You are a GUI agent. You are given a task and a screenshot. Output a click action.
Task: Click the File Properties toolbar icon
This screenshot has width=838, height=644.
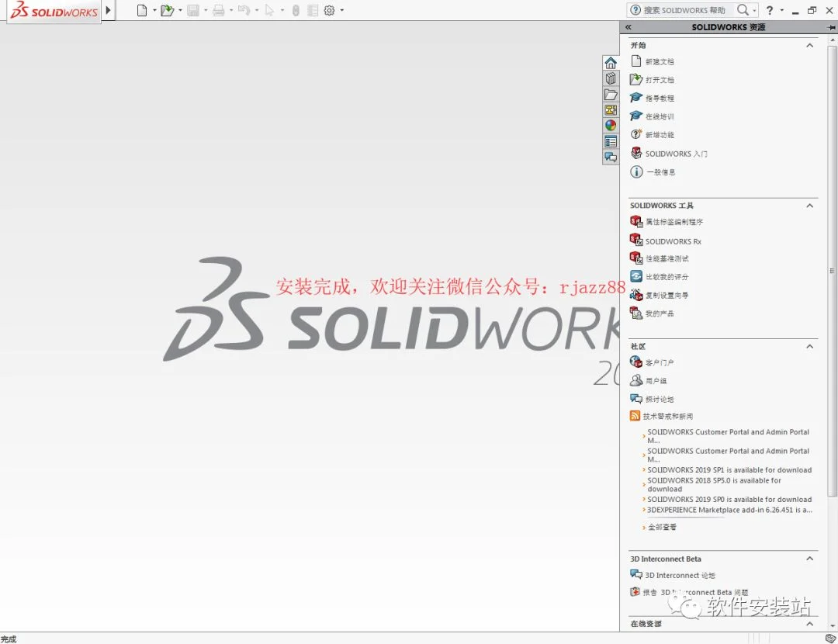[313, 10]
